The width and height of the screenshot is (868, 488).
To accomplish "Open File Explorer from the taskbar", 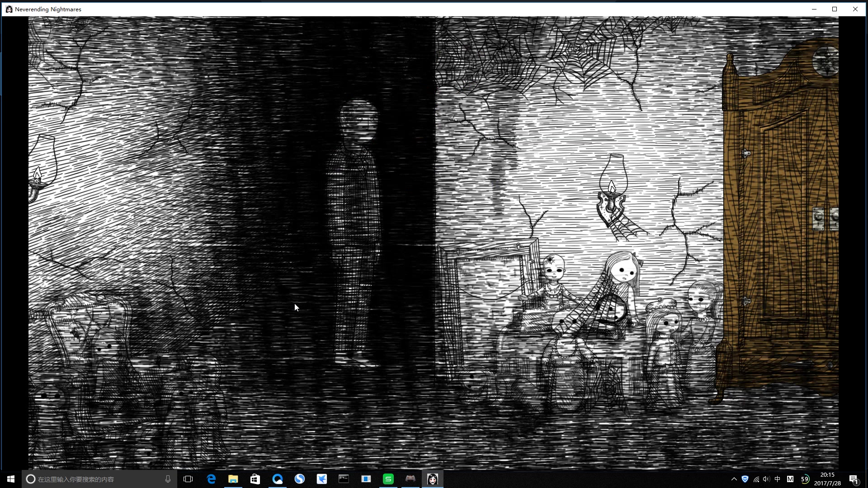I will (233, 479).
